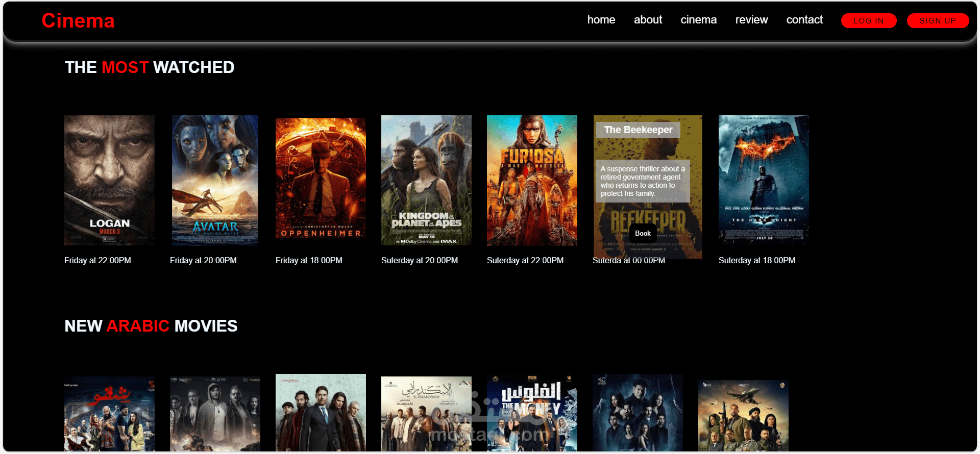
Task: Open the Arabic poster with fighter jet
Action: pyautogui.click(x=743, y=416)
